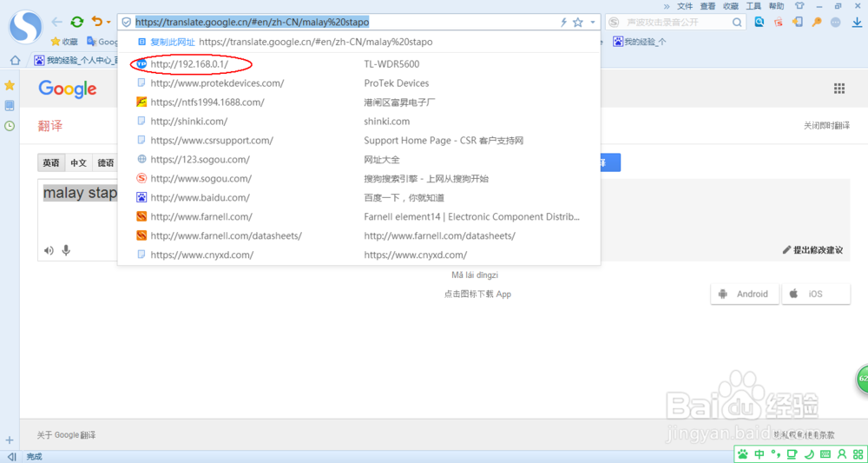
Task: Listen to source text with speaker icon
Action: (49, 251)
